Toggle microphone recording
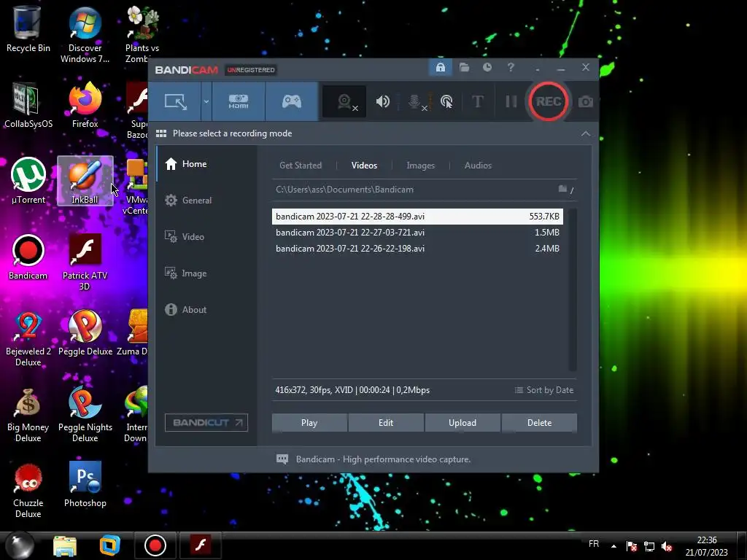Image resolution: width=747 pixels, height=560 pixels. tap(415, 101)
